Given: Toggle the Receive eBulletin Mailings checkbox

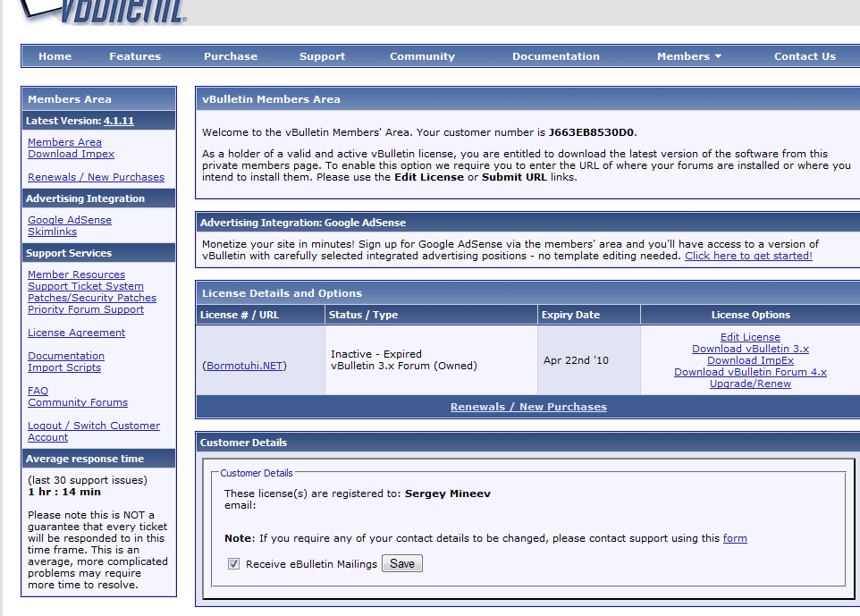Looking at the screenshot, I should pyautogui.click(x=233, y=564).
